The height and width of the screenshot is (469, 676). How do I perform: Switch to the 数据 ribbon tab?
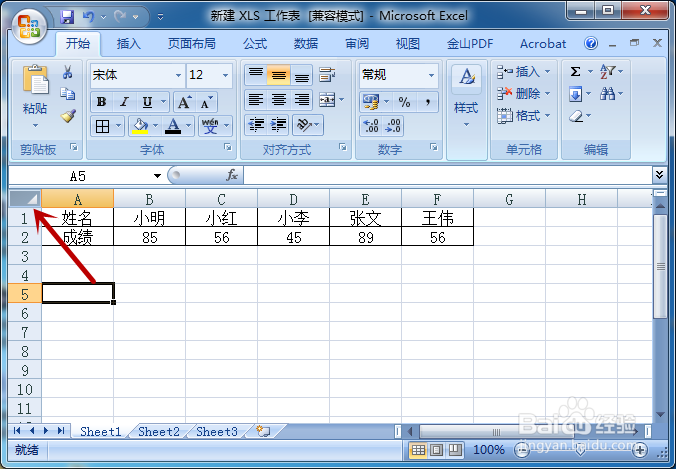(306, 44)
